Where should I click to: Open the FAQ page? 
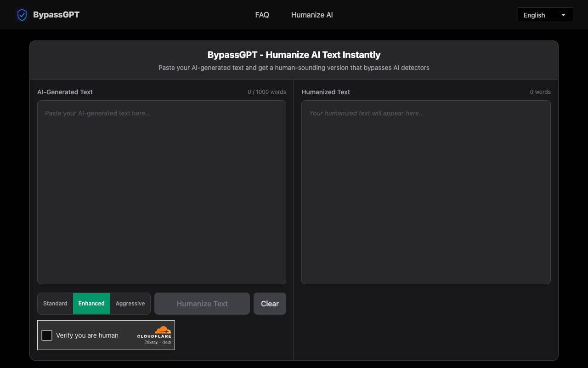pos(262,15)
